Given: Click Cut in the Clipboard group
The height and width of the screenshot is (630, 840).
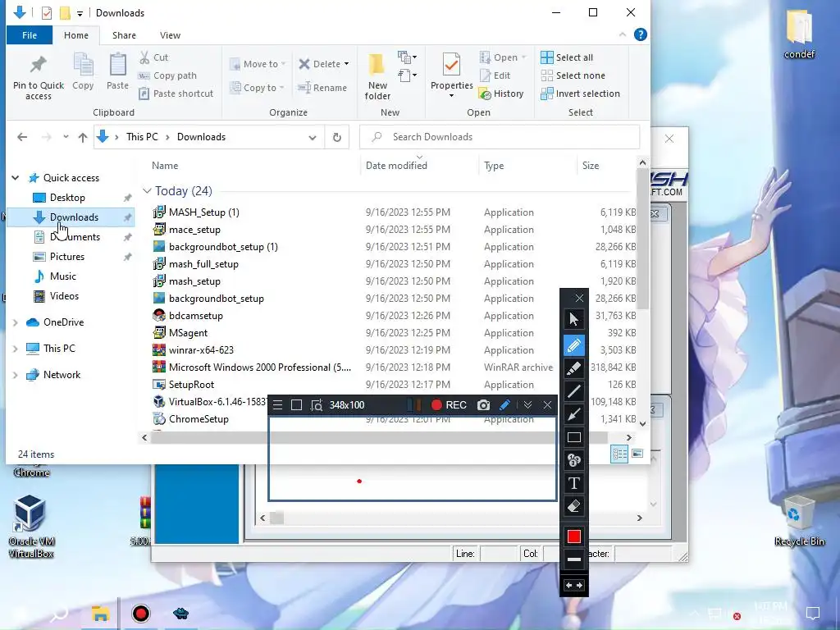Looking at the screenshot, I should click(153, 57).
